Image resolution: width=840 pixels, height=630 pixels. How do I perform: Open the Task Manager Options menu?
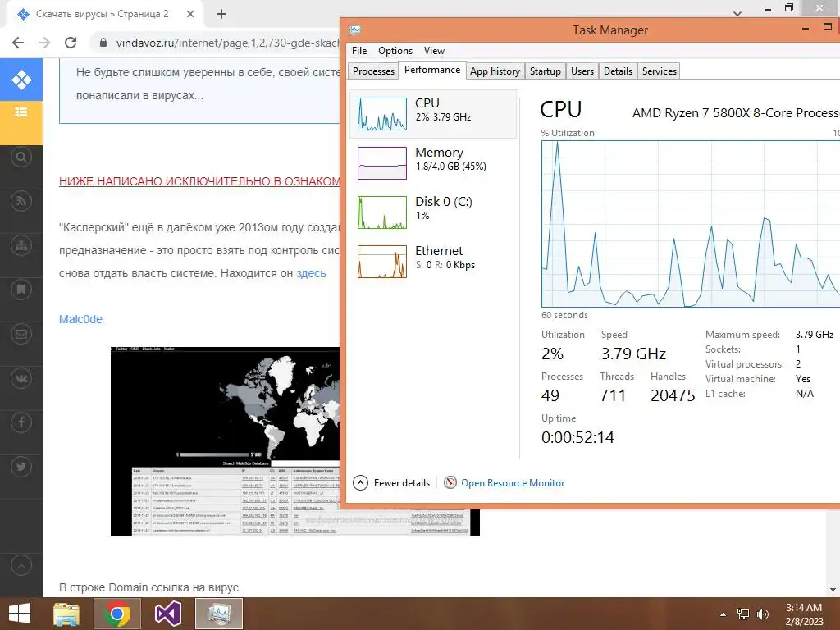[x=395, y=50]
